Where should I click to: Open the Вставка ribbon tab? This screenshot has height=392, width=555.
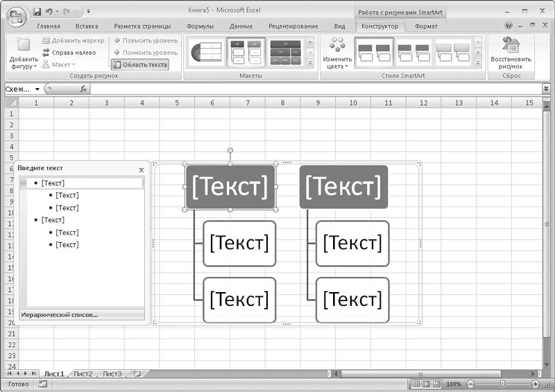pos(87,26)
